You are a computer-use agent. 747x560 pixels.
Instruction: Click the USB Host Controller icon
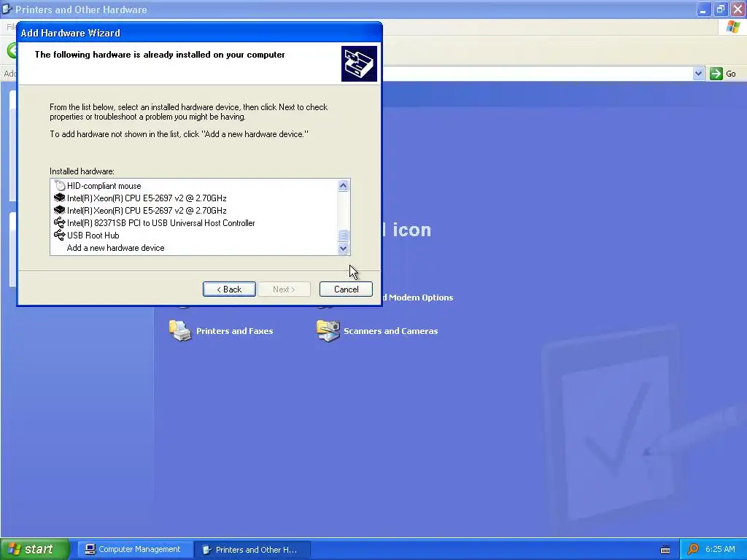60,222
